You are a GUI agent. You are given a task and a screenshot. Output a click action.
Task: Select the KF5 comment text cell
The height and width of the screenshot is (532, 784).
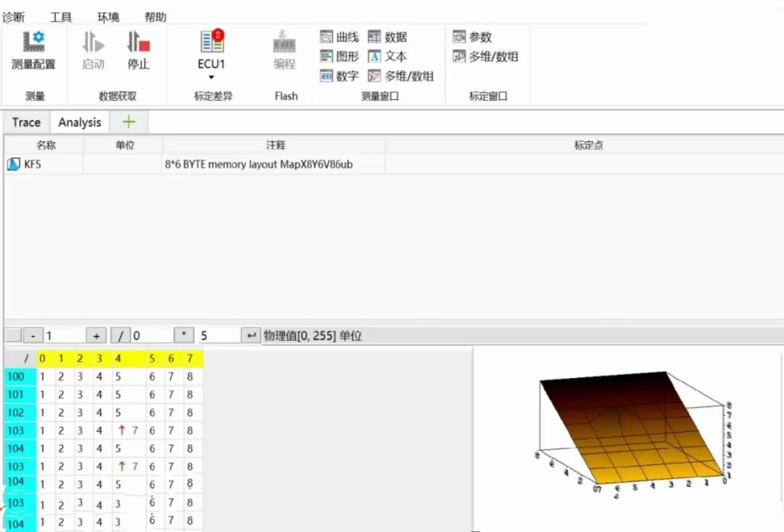[273, 164]
